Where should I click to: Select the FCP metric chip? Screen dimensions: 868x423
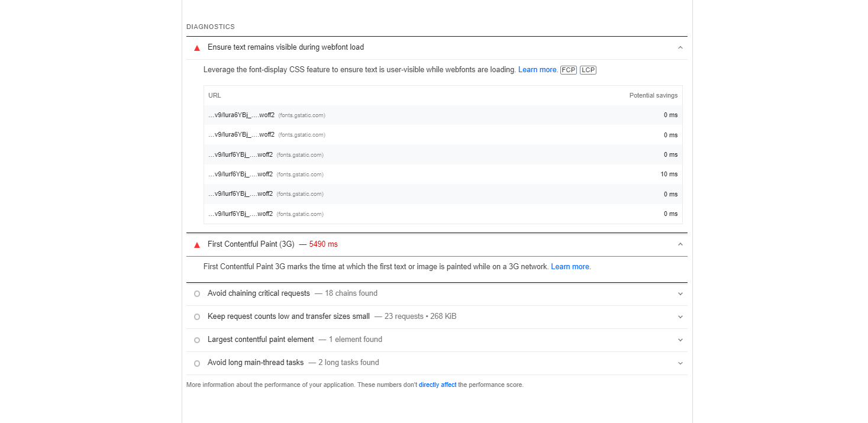pos(568,70)
